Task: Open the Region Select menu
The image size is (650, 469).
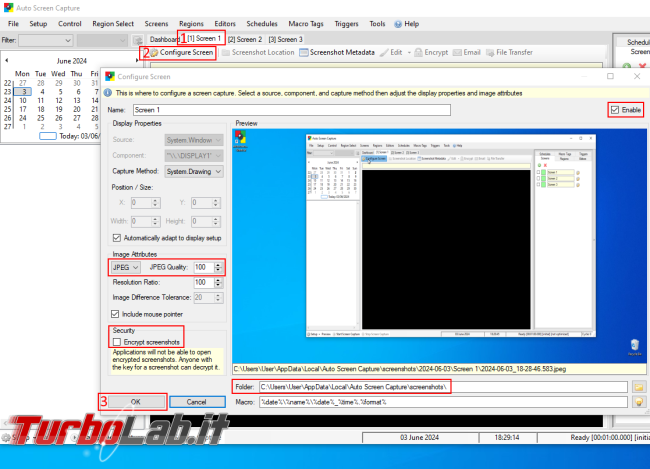Action: tap(113, 24)
